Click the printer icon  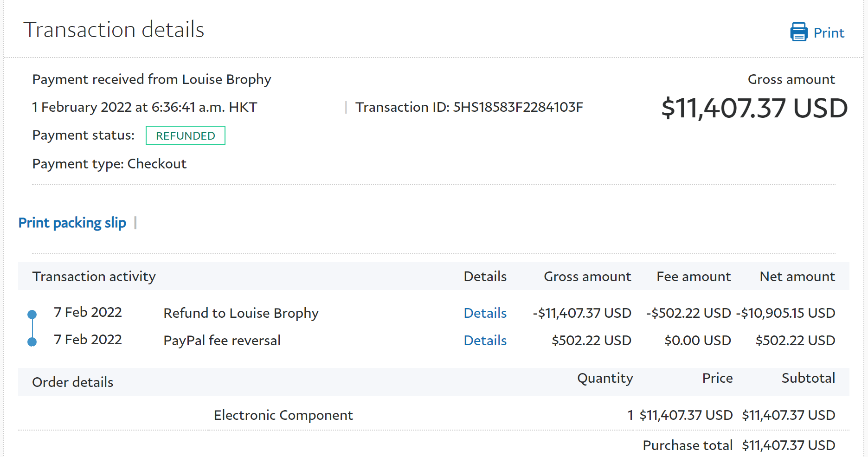[798, 32]
